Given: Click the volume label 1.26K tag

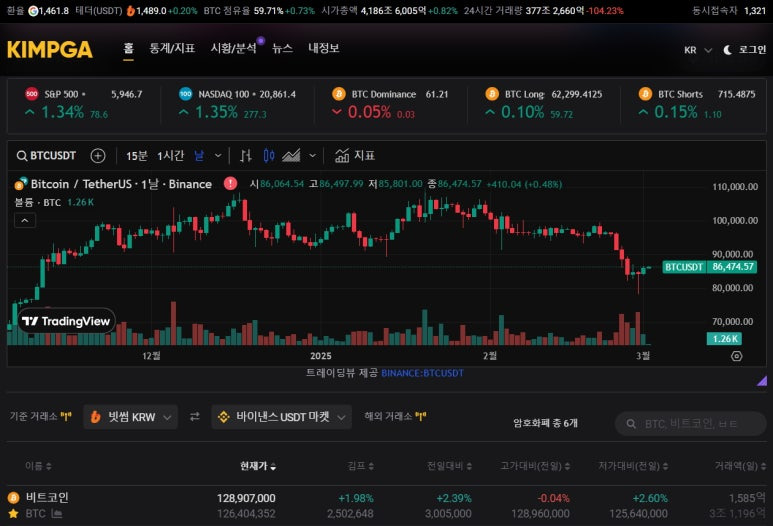Looking at the screenshot, I should [x=724, y=339].
